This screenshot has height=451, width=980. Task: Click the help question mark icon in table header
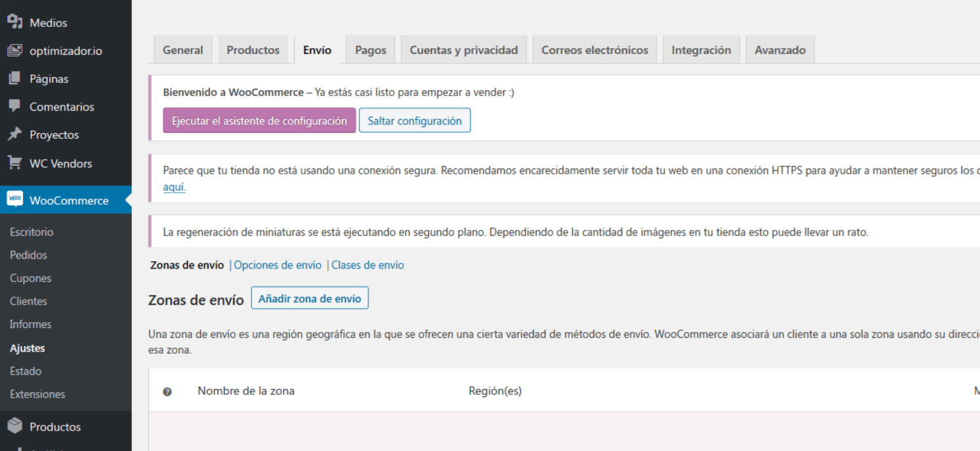point(167,391)
